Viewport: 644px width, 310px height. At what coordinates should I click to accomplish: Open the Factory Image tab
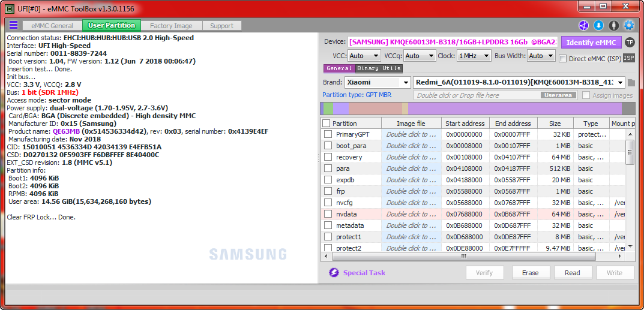171,25
